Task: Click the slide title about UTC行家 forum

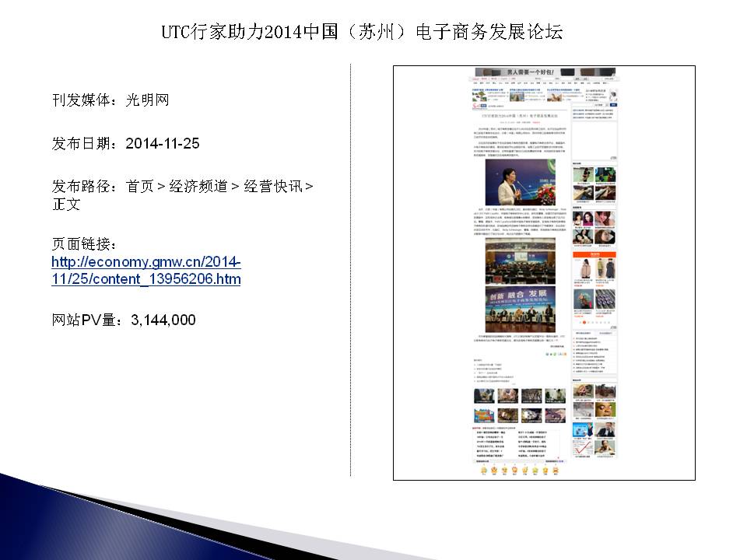Action: point(362,32)
